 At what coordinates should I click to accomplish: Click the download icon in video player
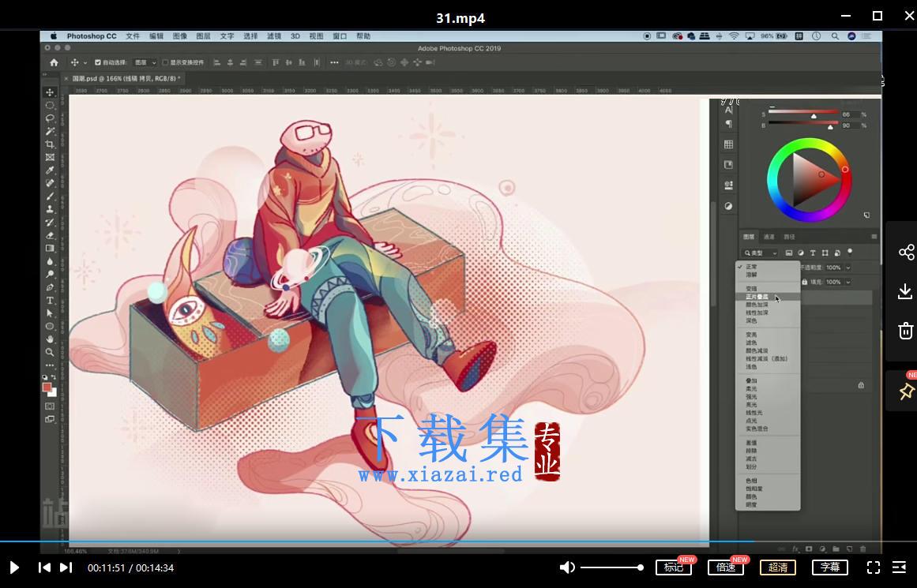tap(905, 291)
